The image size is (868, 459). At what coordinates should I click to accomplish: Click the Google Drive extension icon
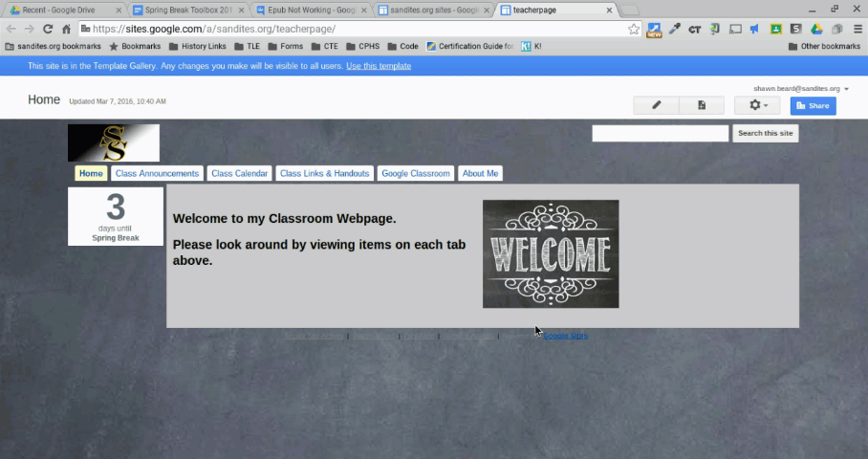[816, 29]
